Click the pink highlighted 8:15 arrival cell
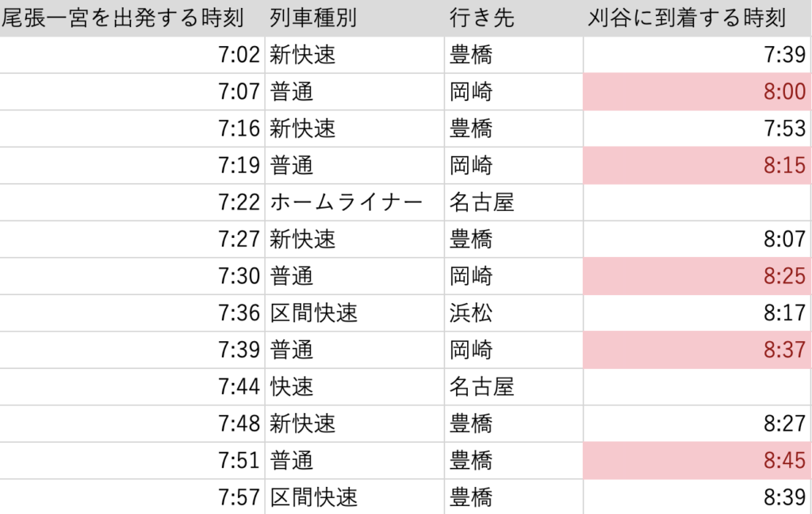This screenshot has height=514, width=812. (x=697, y=166)
